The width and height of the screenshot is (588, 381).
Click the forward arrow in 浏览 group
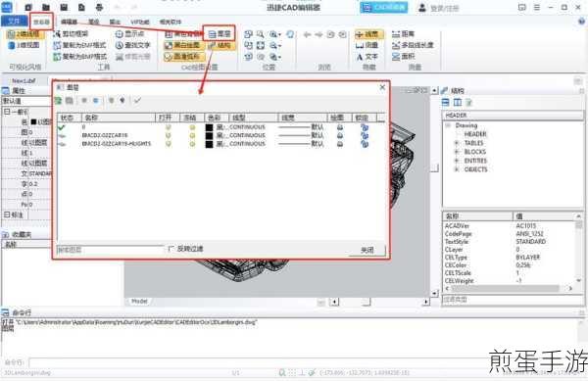pyautogui.click(x=318, y=34)
